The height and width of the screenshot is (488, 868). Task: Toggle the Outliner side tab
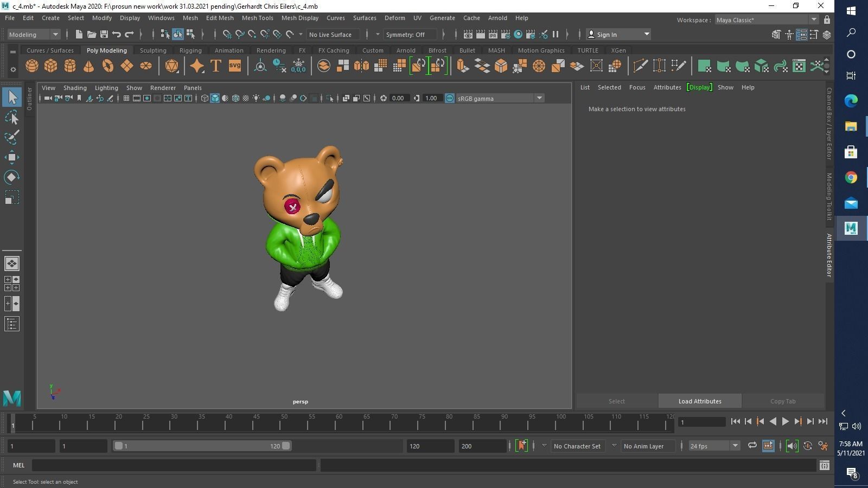pos(29,98)
